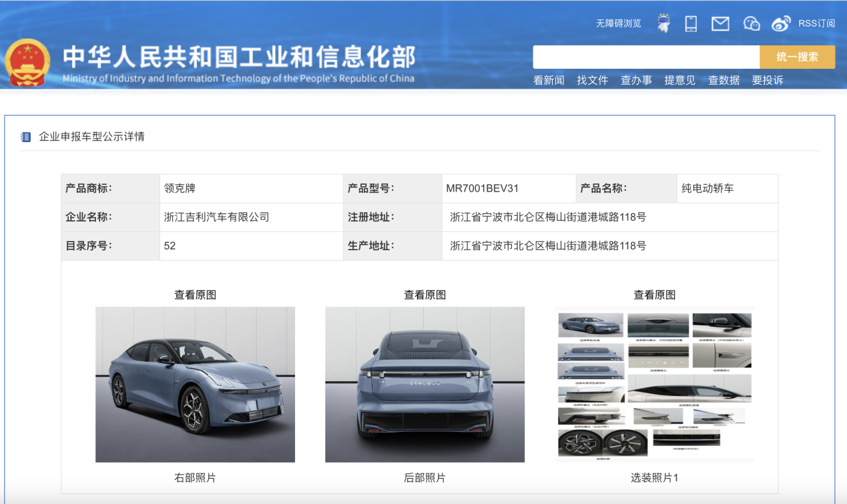Click the product name 纯电动轿车
Screen dimensions: 847x504
coord(708,188)
